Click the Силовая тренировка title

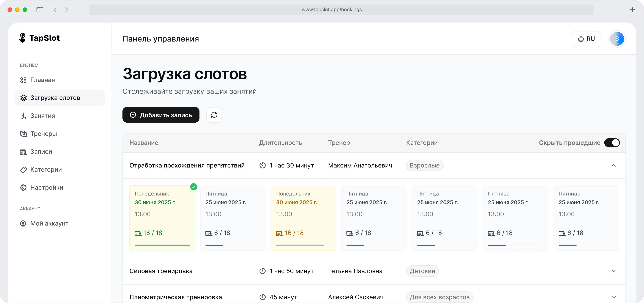pos(161,271)
